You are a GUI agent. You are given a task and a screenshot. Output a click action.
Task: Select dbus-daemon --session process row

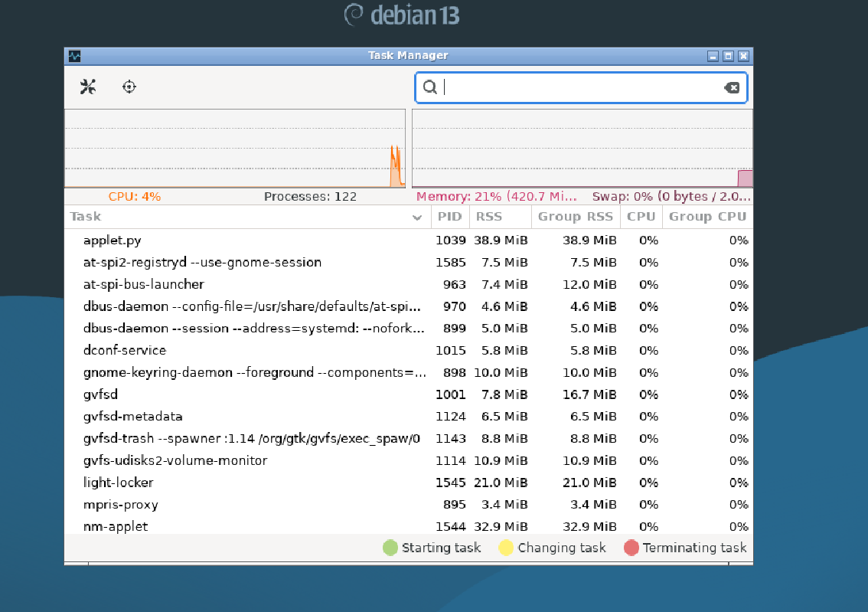[x=409, y=329]
